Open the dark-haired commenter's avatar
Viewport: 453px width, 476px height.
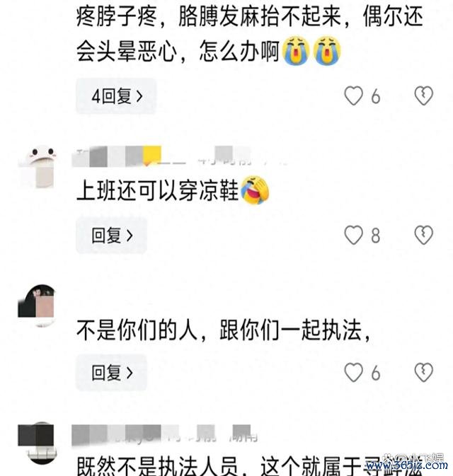(x=36, y=305)
